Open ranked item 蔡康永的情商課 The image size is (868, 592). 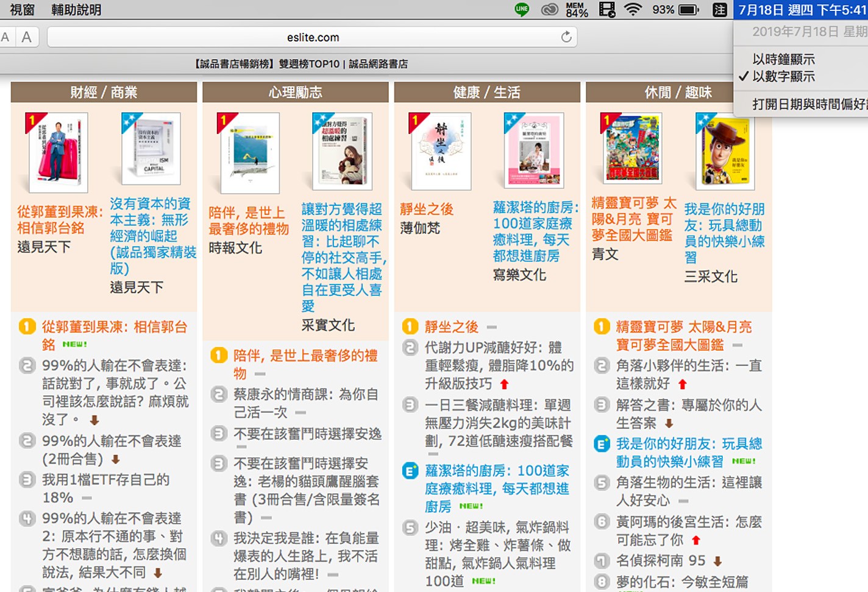[305, 403]
